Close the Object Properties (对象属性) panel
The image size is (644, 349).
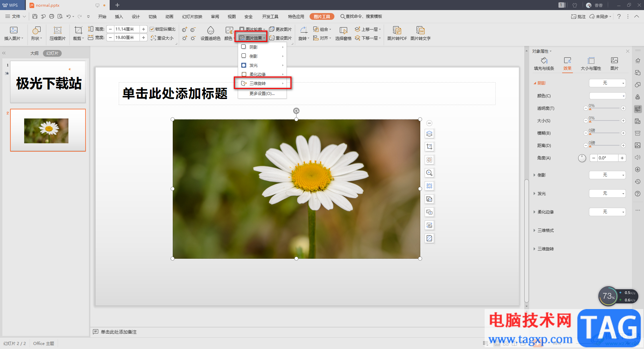pos(628,51)
